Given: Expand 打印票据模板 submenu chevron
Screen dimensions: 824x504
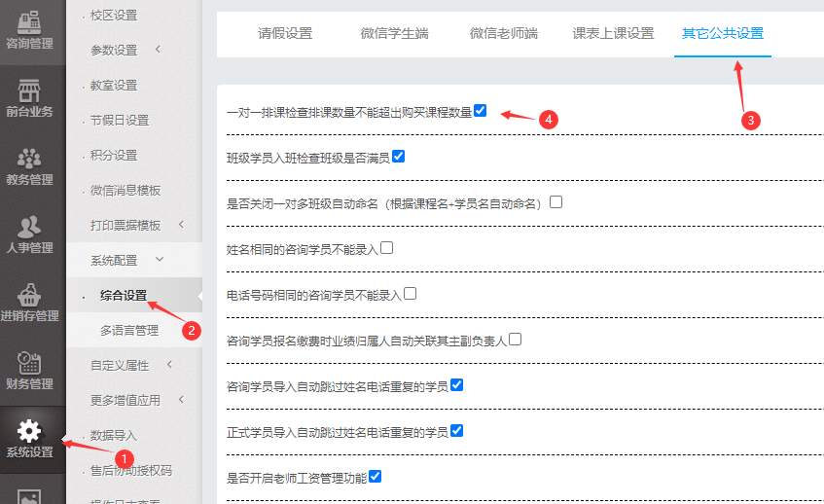Looking at the screenshot, I should coord(181,225).
